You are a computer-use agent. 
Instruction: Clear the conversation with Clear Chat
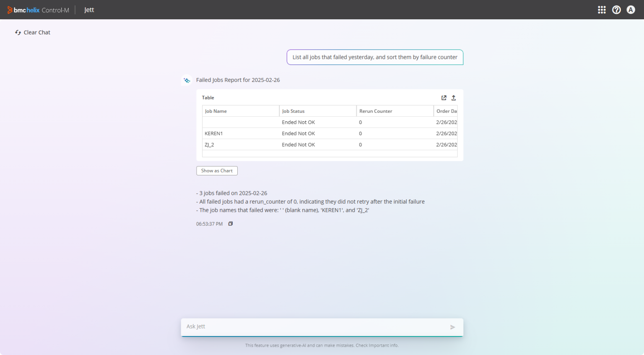[37, 32]
